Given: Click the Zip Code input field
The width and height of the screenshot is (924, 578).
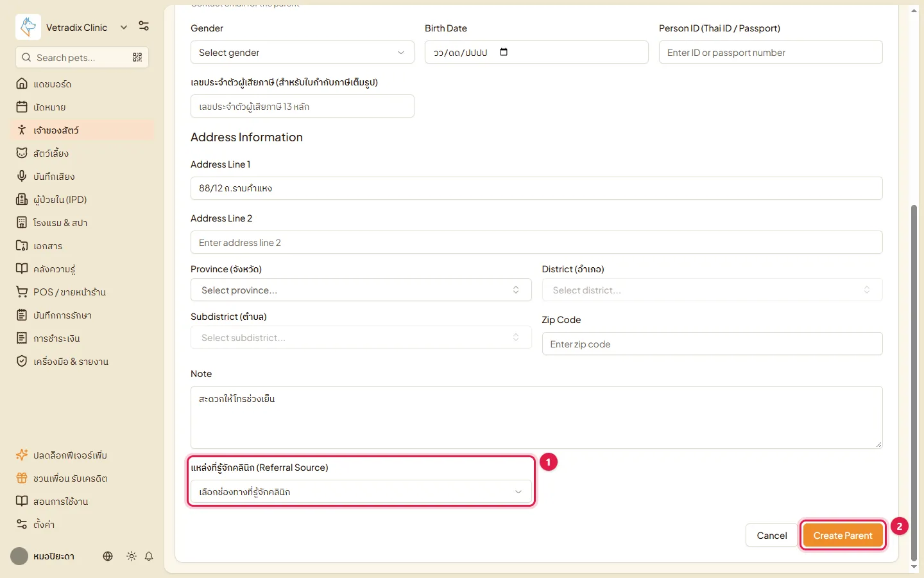Looking at the screenshot, I should (x=712, y=344).
